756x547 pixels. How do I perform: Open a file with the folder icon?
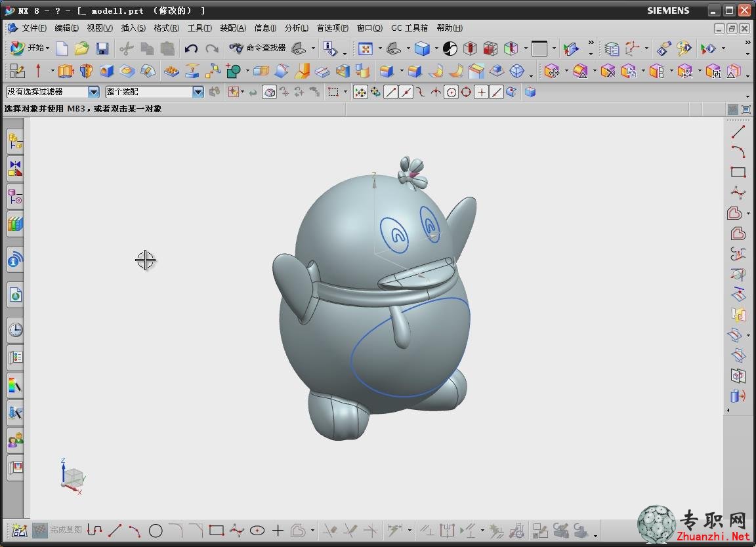tap(81, 48)
